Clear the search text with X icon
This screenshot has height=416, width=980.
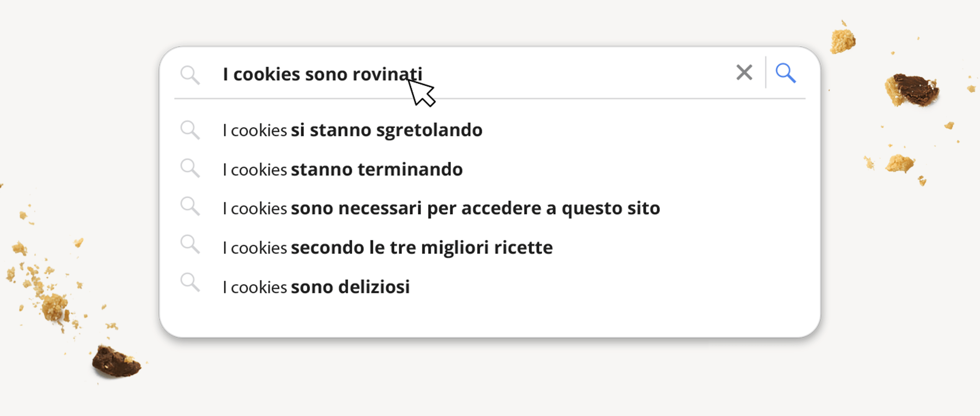coord(744,73)
